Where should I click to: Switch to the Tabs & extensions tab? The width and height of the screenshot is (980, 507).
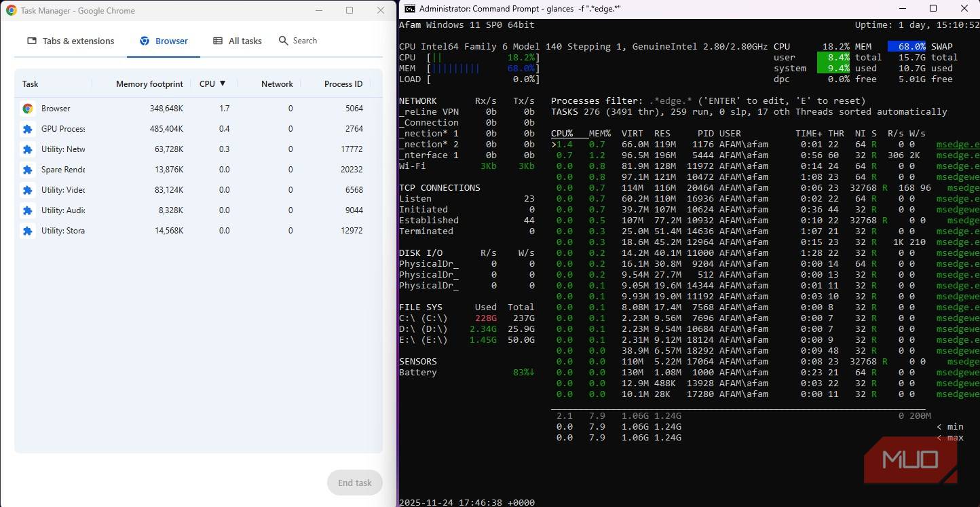pyautogui.click(x=70, y=41)
